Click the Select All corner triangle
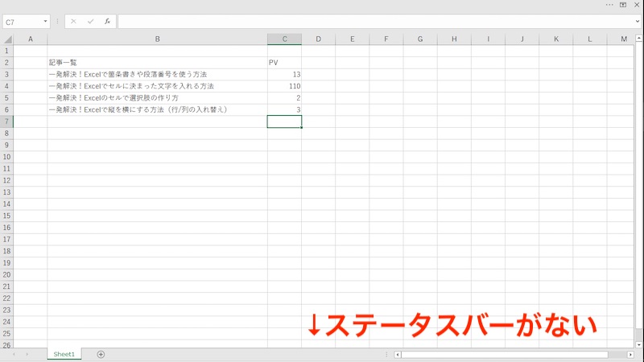The height and width of the screenshot is (362, 644). pyautogui.click(x=7, y=39)
